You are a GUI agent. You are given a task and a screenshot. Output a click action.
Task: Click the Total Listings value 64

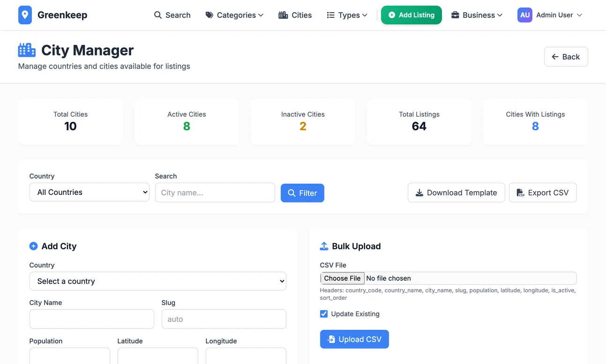[419, 126]
